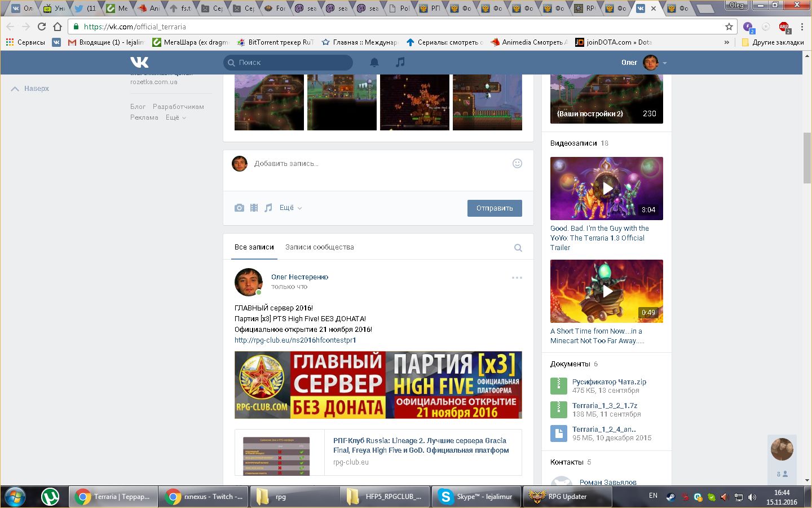Screen dimensions: 812x508
Task: Open the music note icon in VK header
Action: (400, 62)
